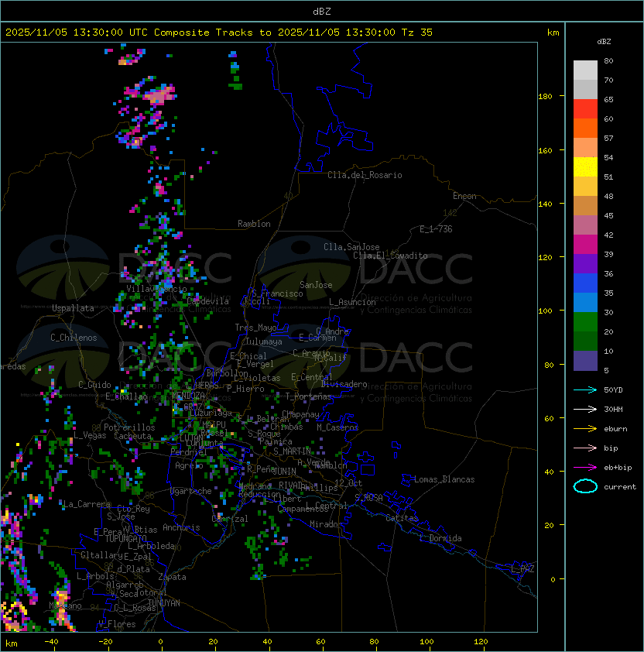
Task: Click the TUNUYAN label
Action: point(164,602)
